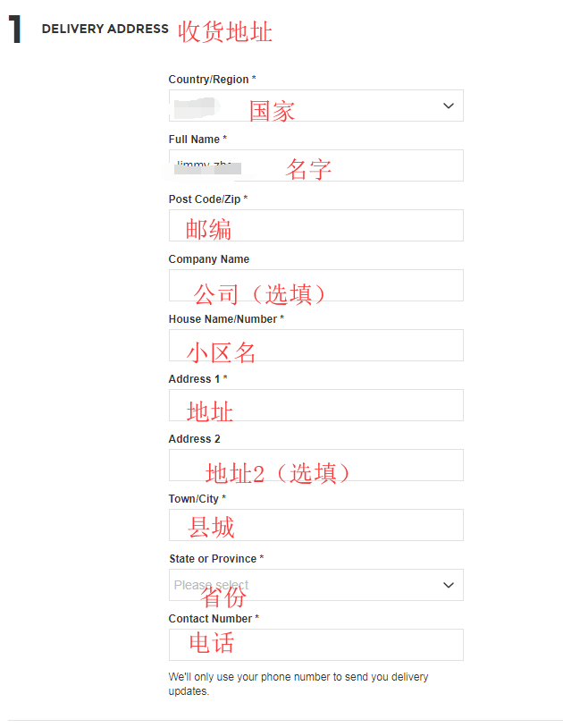Open the Country/Region dropdown

[315, 106]
